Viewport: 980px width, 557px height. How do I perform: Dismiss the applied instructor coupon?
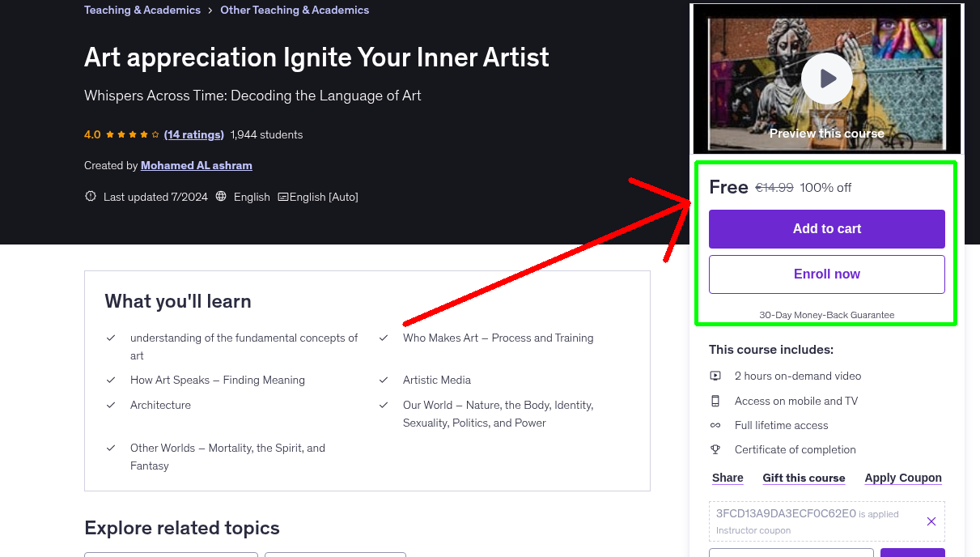click(x=931, y=521)
